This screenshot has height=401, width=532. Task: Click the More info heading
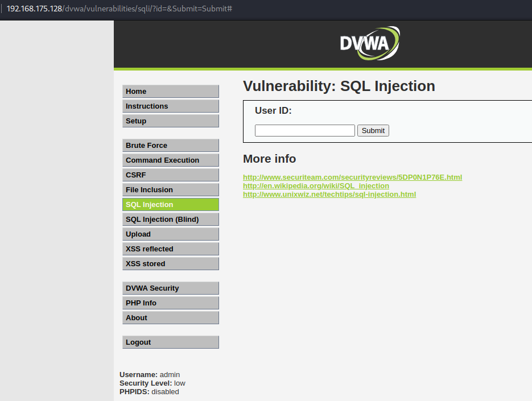coord(269,159)
